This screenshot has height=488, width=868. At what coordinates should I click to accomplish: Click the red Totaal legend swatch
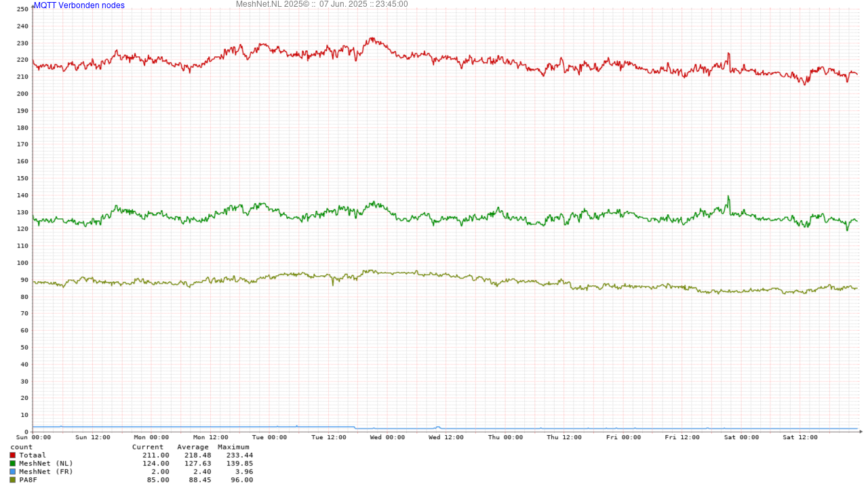(x=12, y=455)
